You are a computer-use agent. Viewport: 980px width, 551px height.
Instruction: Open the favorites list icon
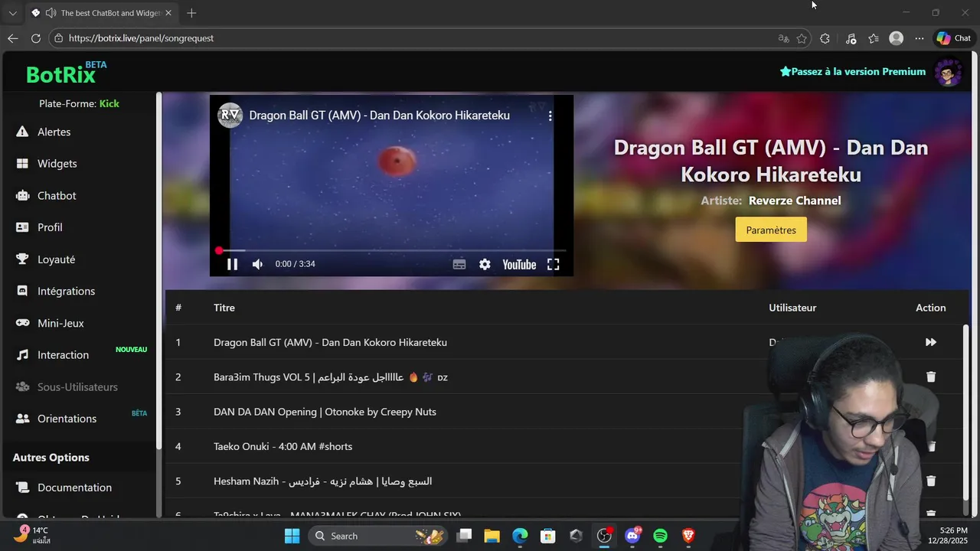(874, 38)
